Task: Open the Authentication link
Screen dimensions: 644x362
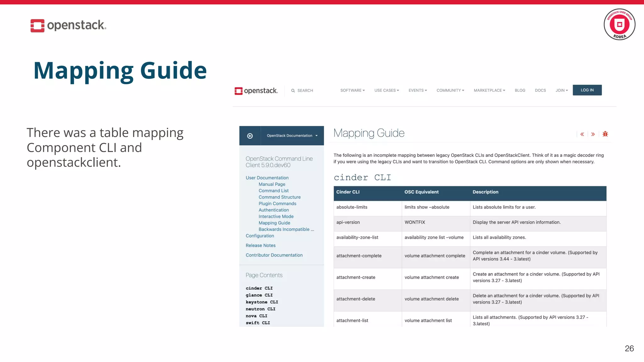Action: [x=274, y=210]
